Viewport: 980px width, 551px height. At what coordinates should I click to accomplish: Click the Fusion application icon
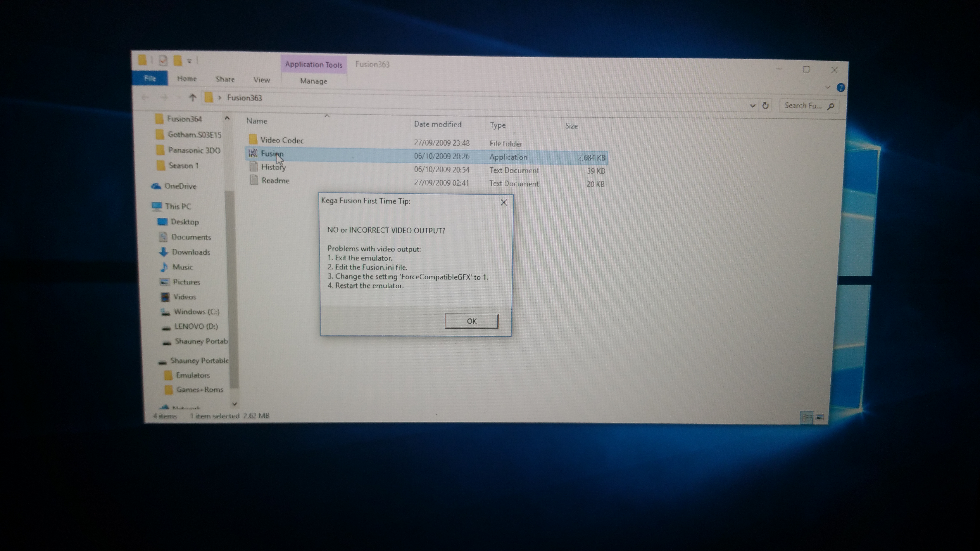click(x=253, y=153)
